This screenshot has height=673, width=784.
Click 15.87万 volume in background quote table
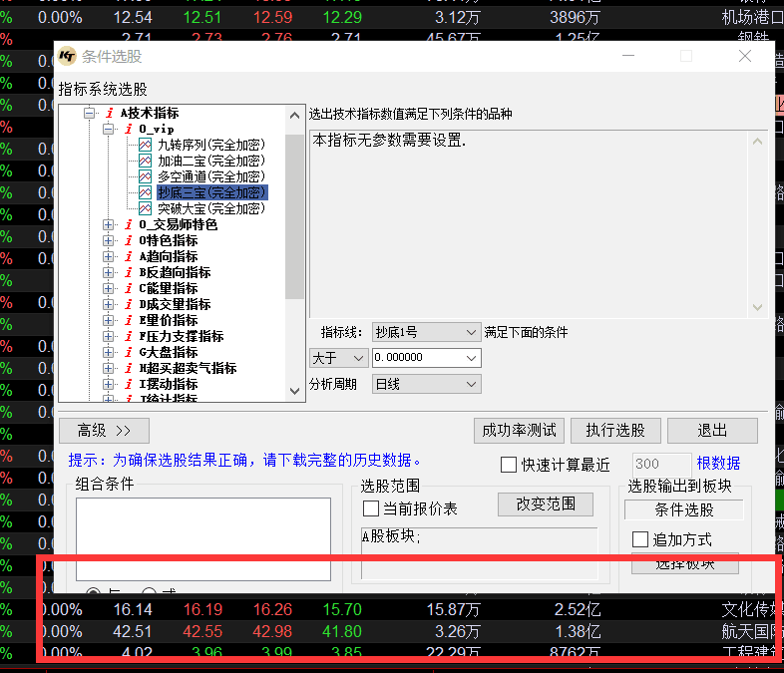click(454, 610)
